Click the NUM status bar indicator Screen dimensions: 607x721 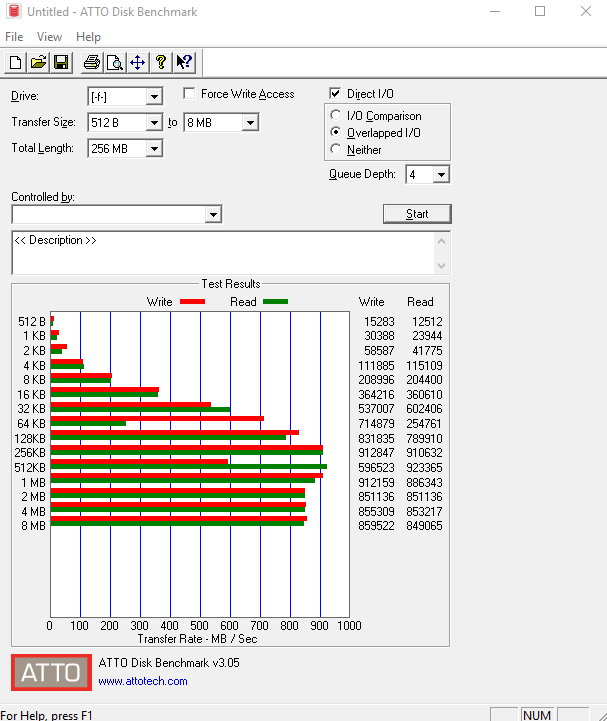[537, 715]
